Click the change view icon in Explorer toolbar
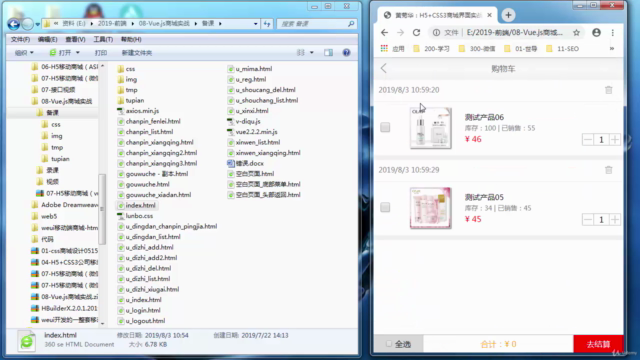The width and height of the screenshot is (640, 360). pyautogui.click(x=301, y=53)
